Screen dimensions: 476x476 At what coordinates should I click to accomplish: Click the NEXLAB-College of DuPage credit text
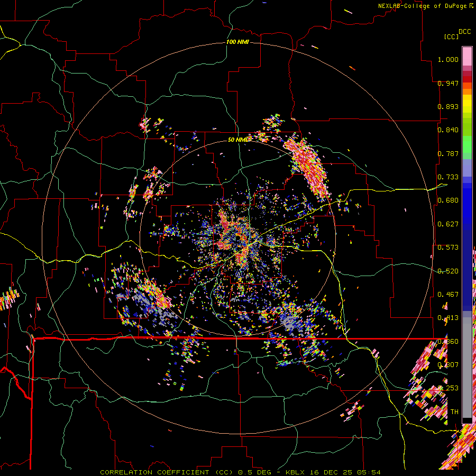[422, 6]
